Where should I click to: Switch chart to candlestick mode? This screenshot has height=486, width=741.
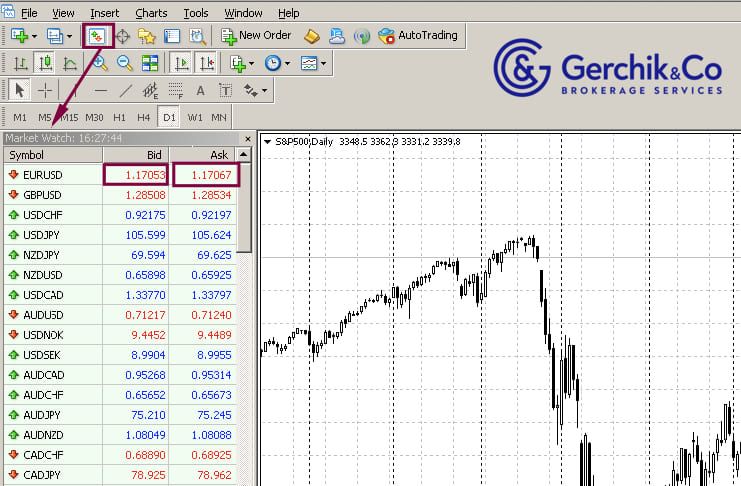(x=46, y=63)
